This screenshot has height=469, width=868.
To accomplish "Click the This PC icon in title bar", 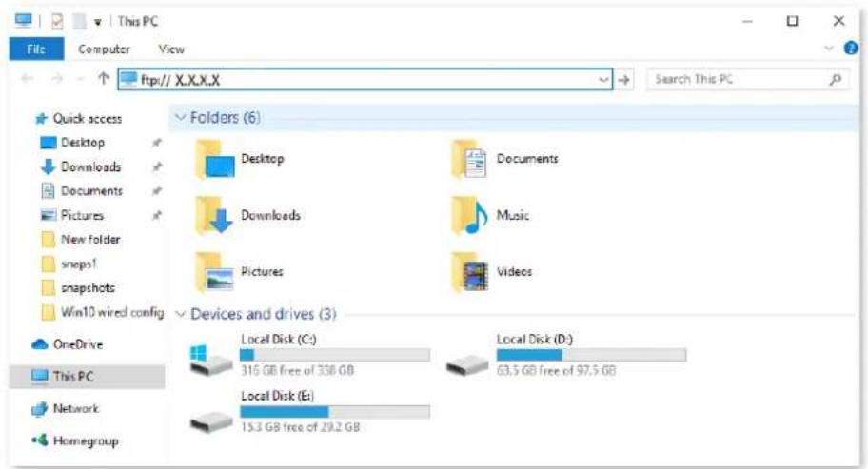I will click(x=24, y=21).
